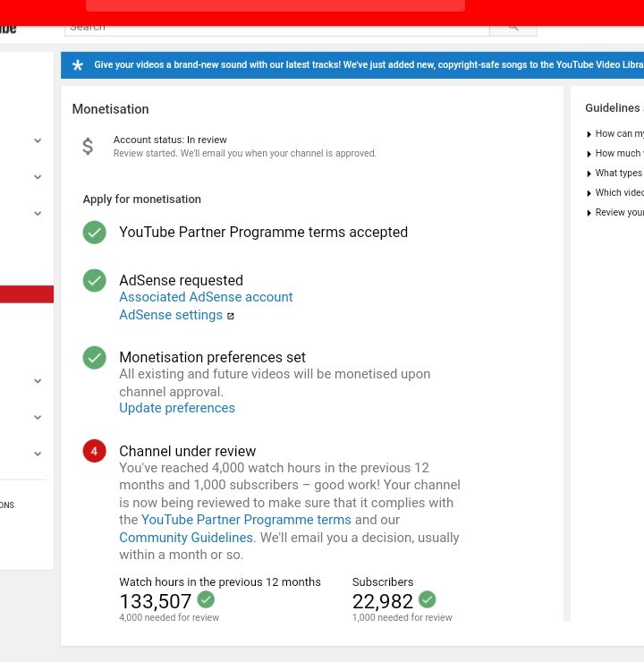Click the external link icon after AdSense settings
644x662 pixels.
(x=231, y=316)
